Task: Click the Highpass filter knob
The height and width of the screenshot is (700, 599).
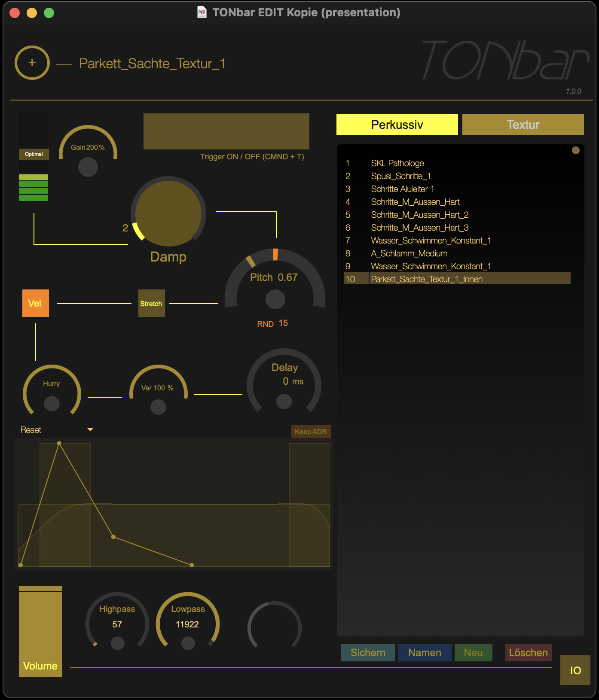Action: click(x=117, y=642)
